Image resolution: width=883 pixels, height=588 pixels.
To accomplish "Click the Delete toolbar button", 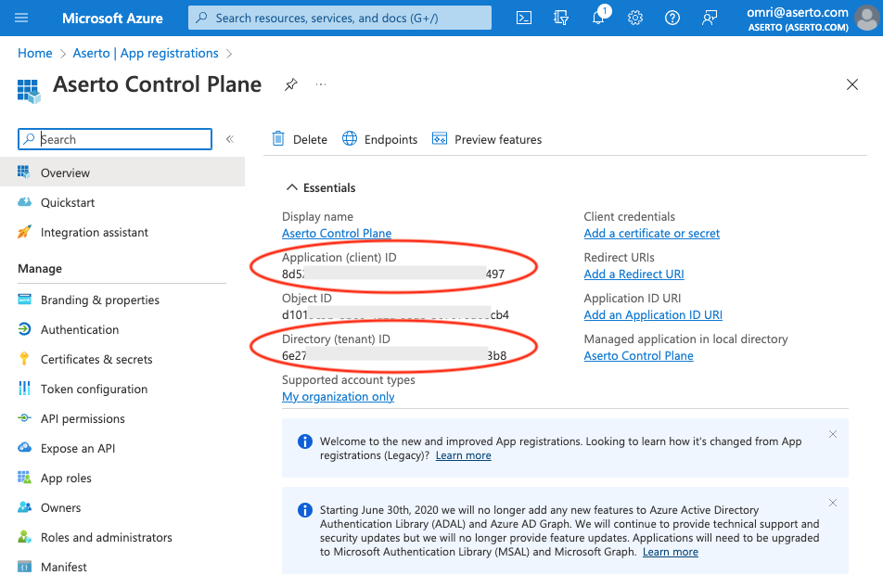I will coord(300,139).
